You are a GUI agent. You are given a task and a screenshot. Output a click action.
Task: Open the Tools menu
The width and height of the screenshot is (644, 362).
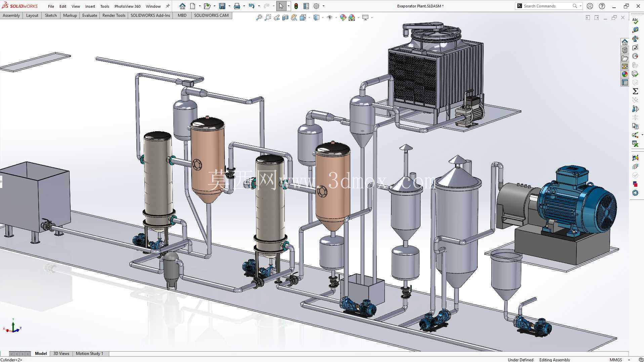point(105,6)
